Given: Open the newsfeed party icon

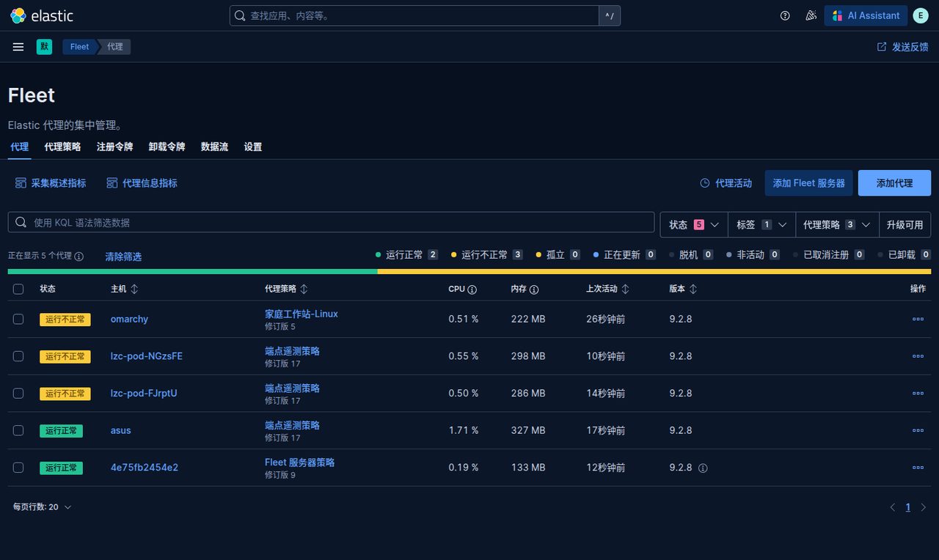Looking at the screenshot, I should 811,15.
